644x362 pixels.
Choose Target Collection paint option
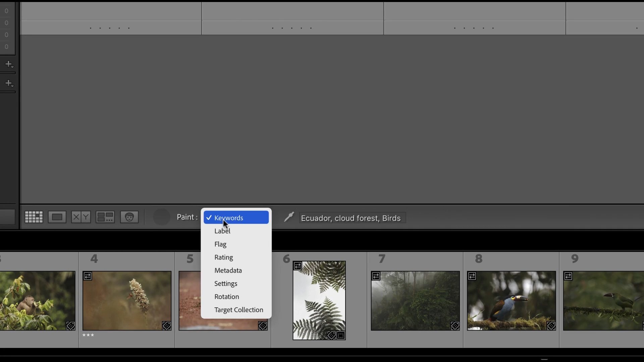[238, 310]
